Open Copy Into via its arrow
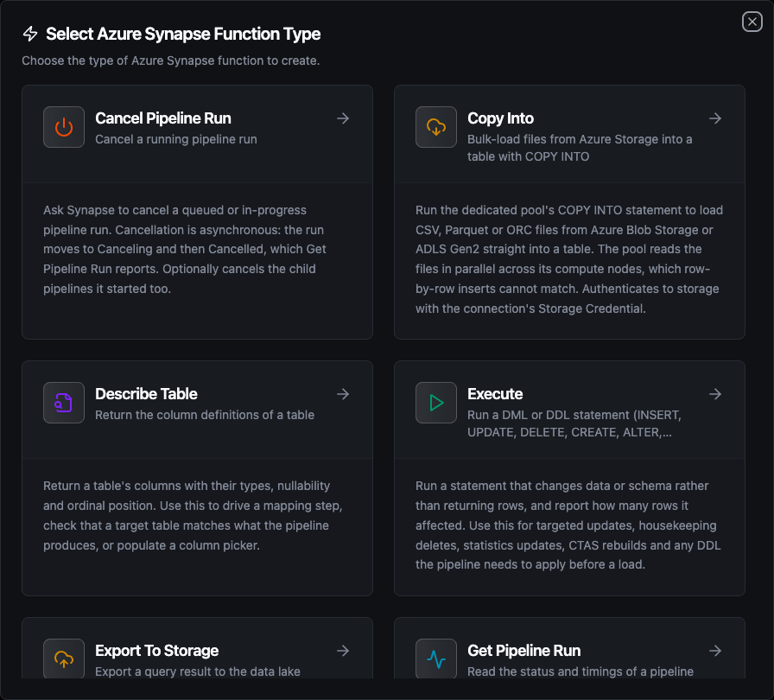Viewport: 774px width, 700px height. pos(715,118)
